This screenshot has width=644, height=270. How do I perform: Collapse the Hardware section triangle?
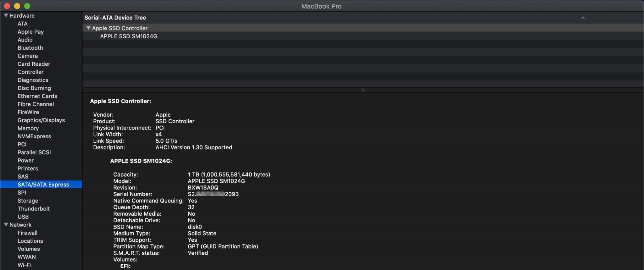point(6,15)
